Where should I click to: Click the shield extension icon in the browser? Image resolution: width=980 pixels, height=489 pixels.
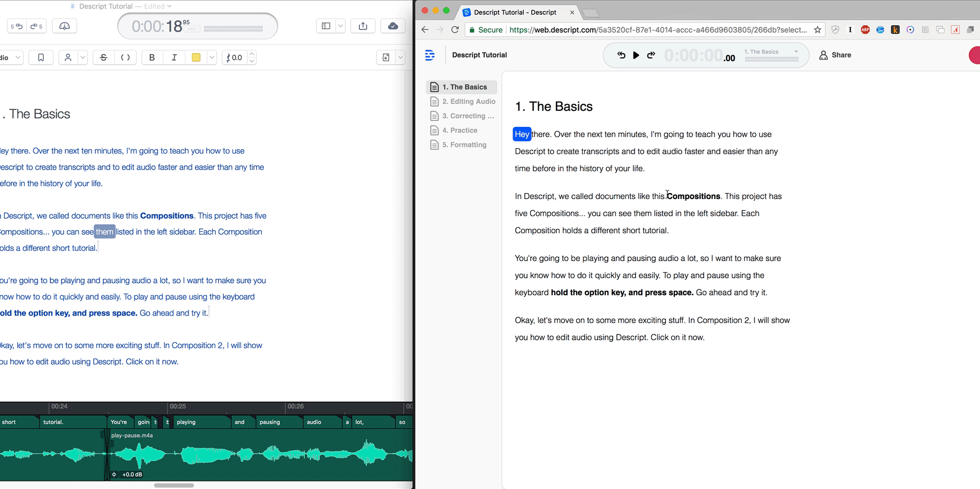pyautogui.click(x=835, y=30)
